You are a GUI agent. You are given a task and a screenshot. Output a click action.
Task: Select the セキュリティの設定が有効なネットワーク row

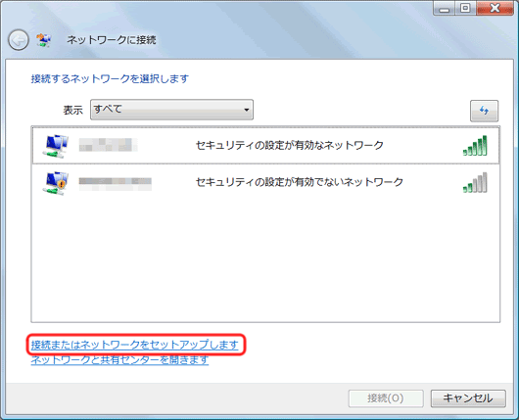coord(265,145)
